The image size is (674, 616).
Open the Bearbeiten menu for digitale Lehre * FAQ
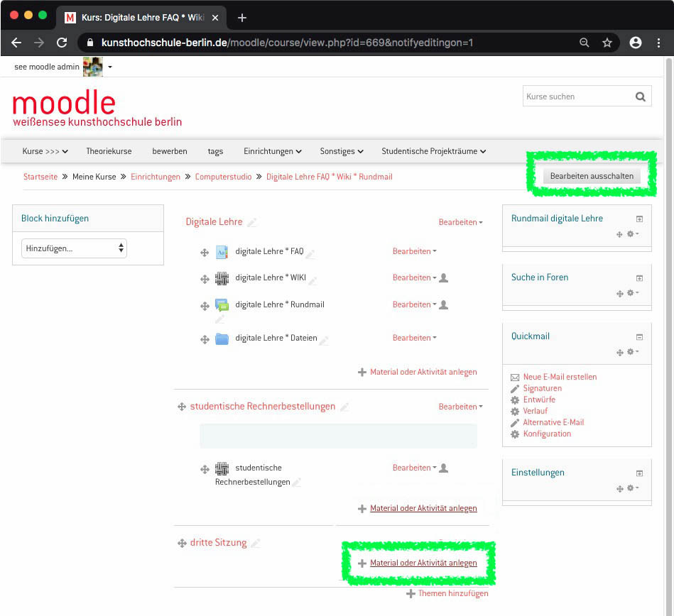(x=414, y=251)
